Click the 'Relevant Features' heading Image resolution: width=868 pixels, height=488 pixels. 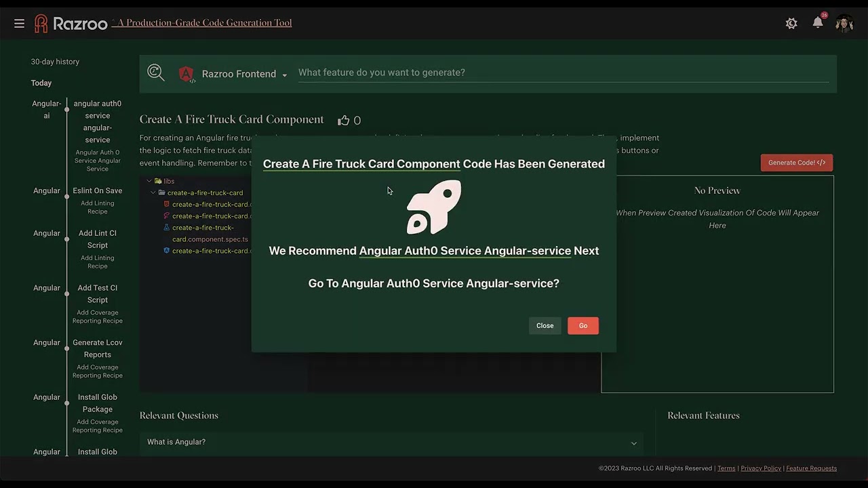(703, 415)
